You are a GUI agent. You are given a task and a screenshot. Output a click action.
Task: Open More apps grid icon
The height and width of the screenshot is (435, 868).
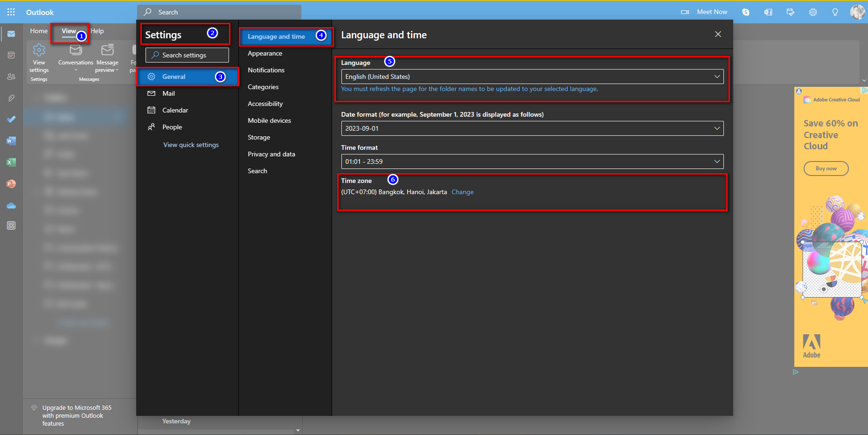pyautogui.click(x=11, y=226)
